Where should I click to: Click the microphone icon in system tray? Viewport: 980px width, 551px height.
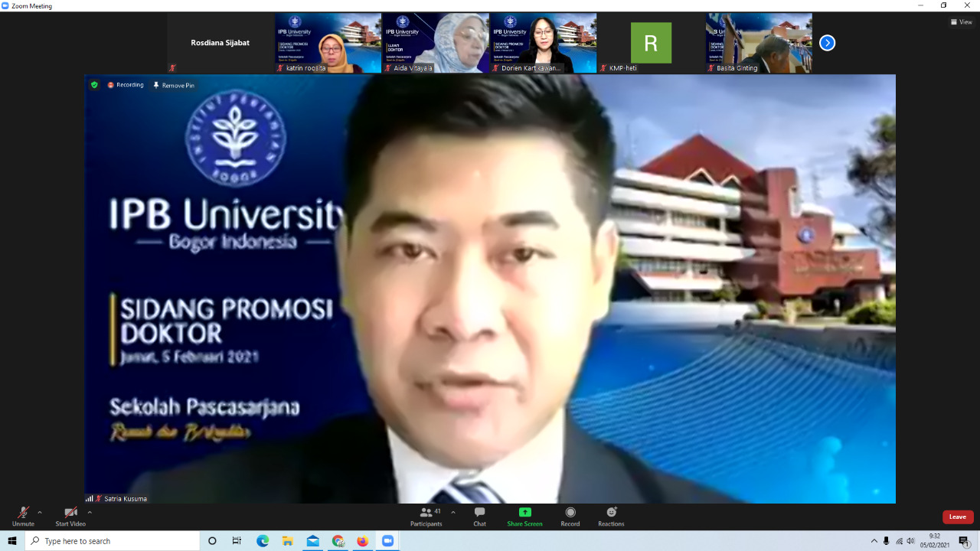[x=887, y=541]
